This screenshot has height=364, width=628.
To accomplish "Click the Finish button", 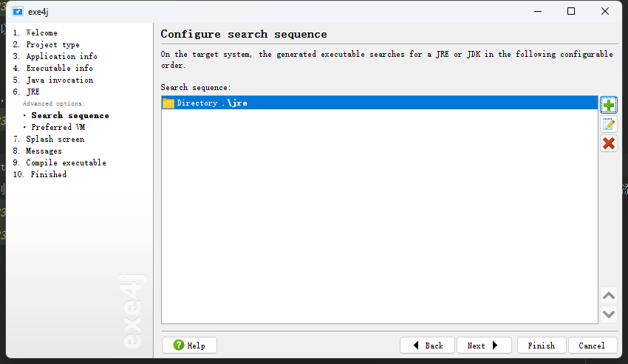I will [x=542, y=346].
